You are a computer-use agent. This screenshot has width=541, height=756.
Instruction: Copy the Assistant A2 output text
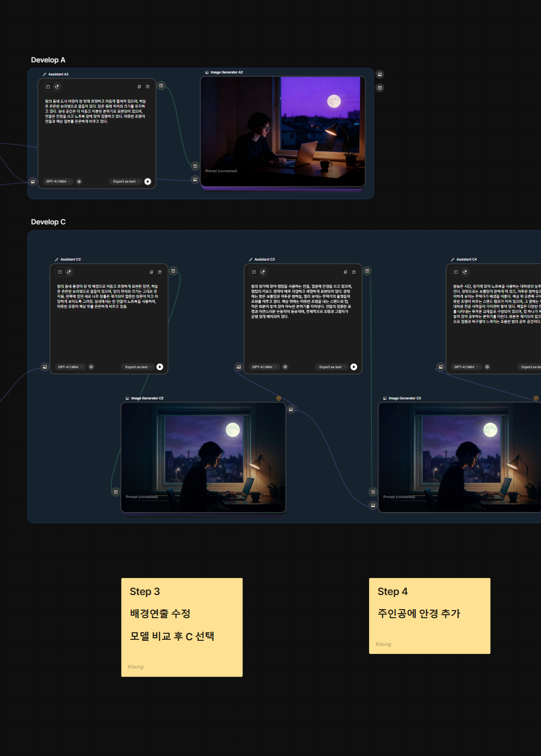139,87
